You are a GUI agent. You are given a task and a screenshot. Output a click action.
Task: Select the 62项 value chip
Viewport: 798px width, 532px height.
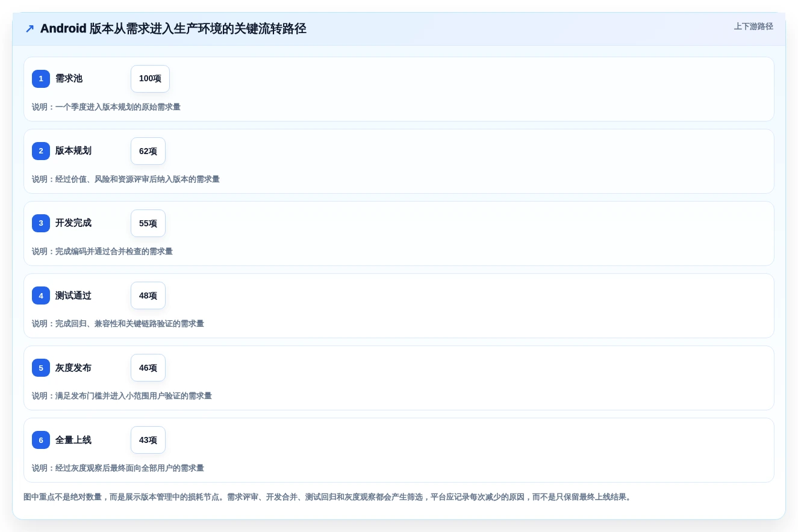[148, 151]
